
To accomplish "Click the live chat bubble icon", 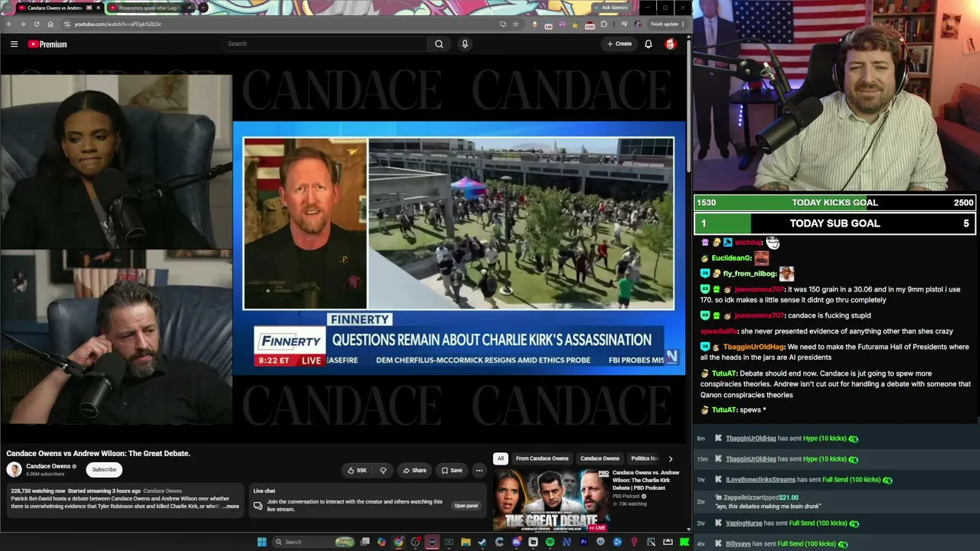I will click(x=258, y=506).
